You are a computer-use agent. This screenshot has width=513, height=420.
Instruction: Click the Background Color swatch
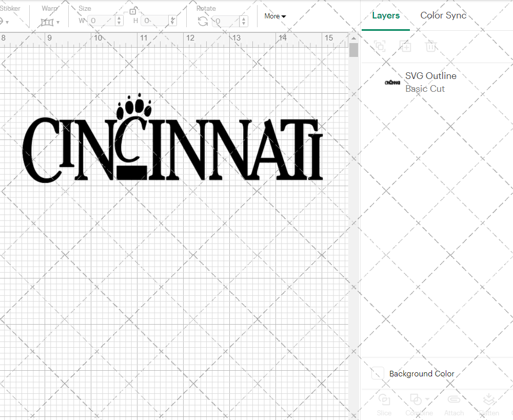click(377, 374)
